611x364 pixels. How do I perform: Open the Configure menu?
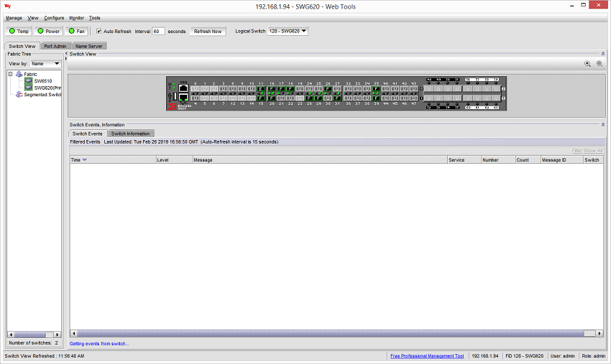click(54, 18)
